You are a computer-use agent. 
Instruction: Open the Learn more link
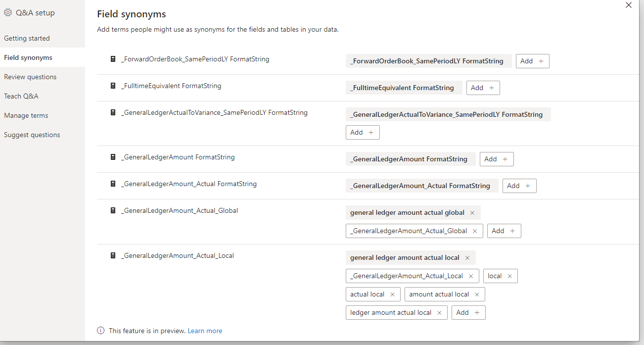point(205,331)
